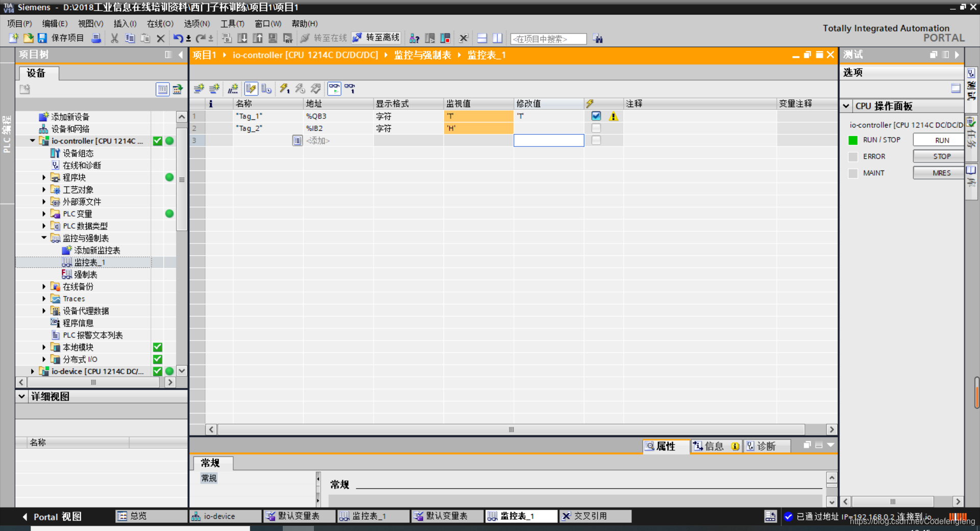
Task: Go offline using 转至离线
Action: 377,38
